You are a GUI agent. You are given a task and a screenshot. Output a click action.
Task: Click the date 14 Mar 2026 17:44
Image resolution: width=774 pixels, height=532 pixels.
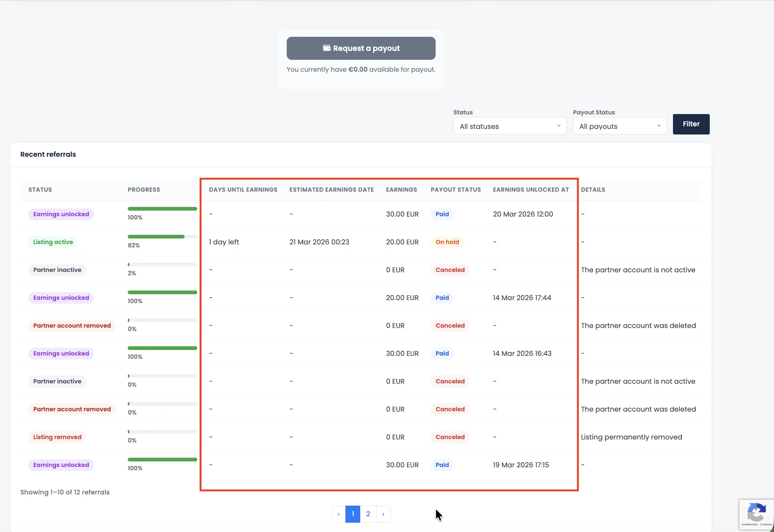point(522,298)
